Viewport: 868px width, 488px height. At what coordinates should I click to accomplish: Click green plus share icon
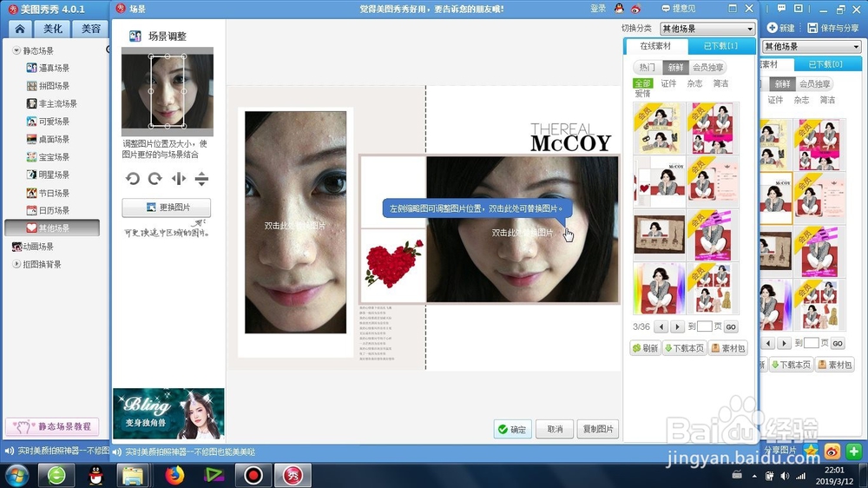[853, 452]
